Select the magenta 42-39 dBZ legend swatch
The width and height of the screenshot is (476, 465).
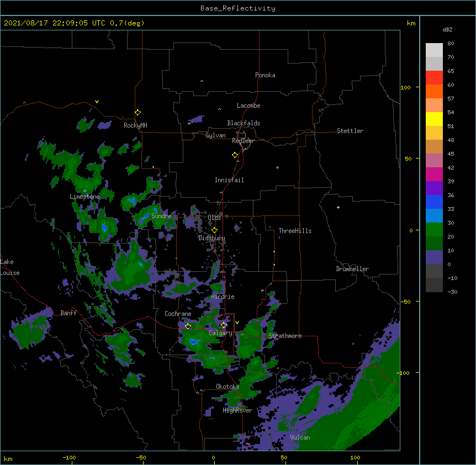(434, 174)
